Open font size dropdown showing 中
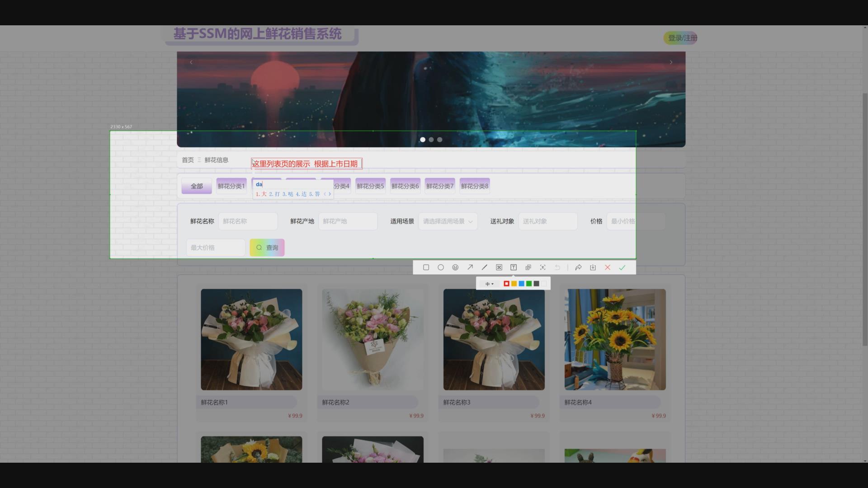 (x=489, y=284)
